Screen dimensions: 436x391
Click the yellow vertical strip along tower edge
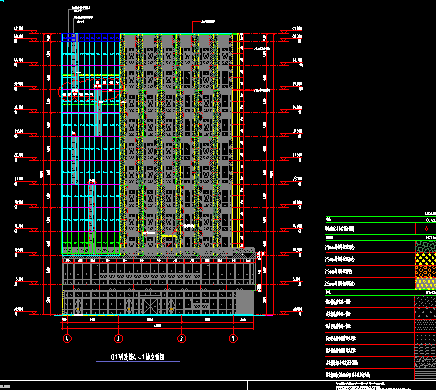[x=238, y=140]
